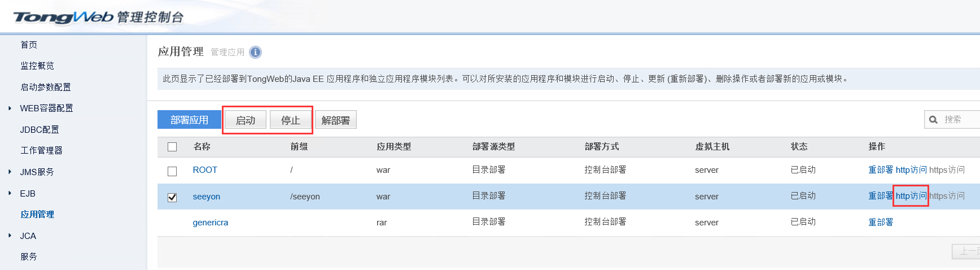Expand the JCA menu arrow

pyautogui.click(x=10, y=236)
